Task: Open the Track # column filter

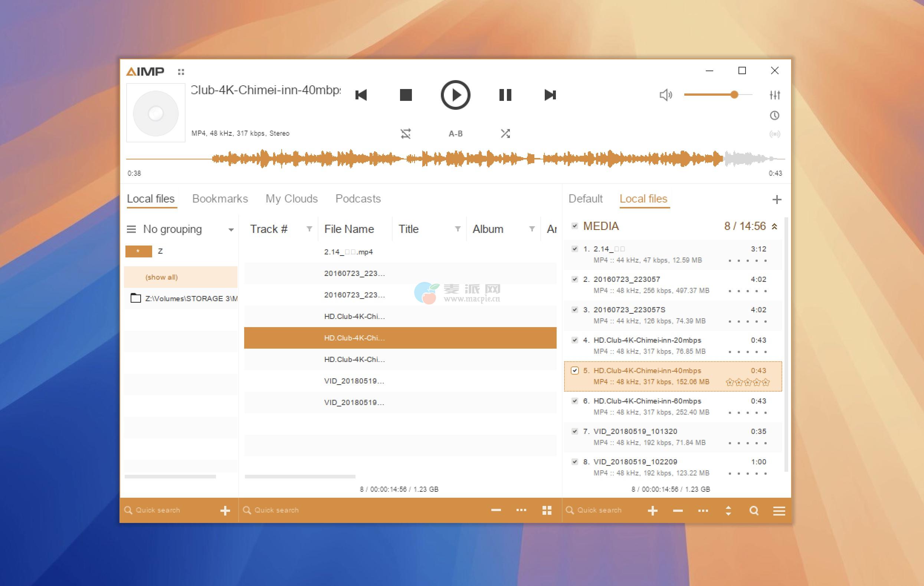Action: pyautogui.click(x=309, y=229)
